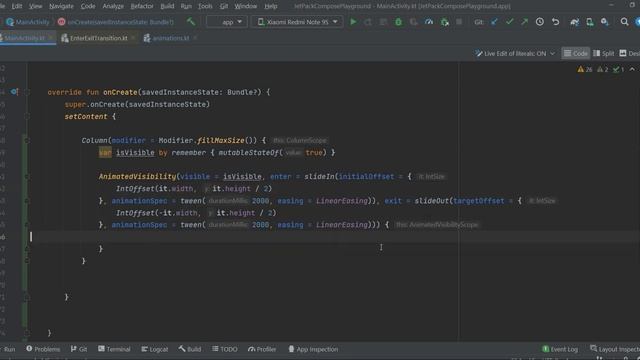Open the Git tool window at bottom
Screen dimensions: 640x360
79,349
